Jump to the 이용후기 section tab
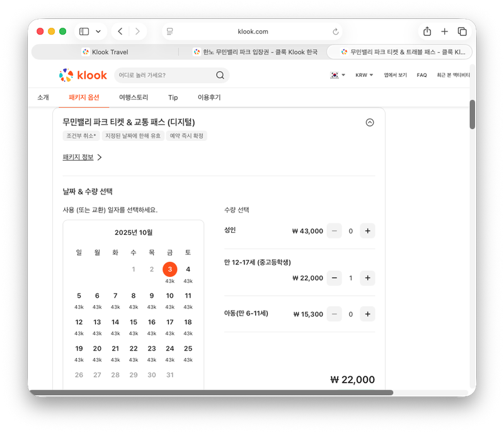 pos(209,98)
